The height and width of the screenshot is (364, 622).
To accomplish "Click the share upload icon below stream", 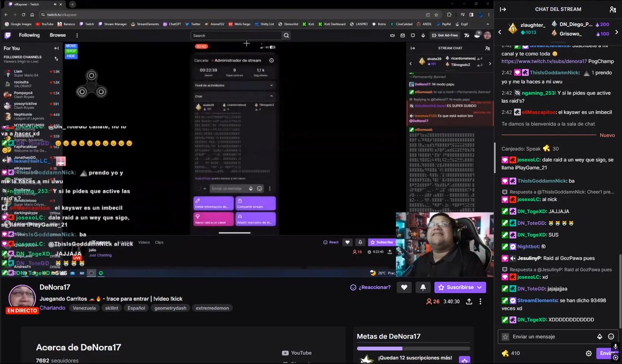I will pyautogui.click(x=469, y=301).
